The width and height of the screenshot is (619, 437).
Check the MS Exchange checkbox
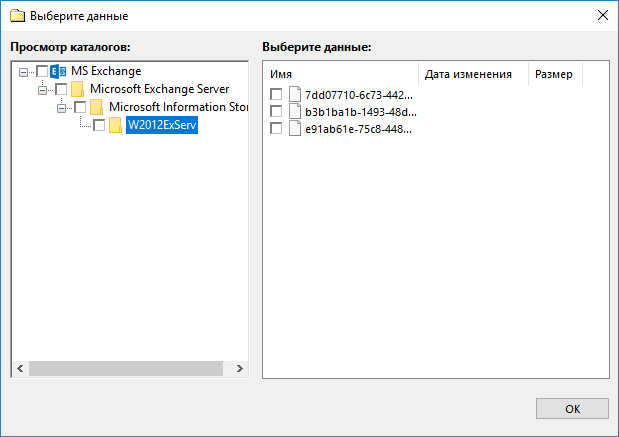click(41, 72)
